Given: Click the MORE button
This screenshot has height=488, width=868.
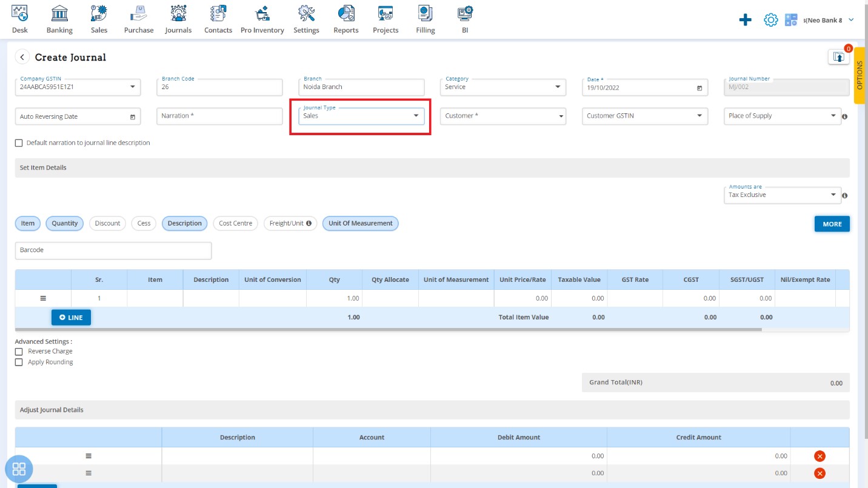Looking at the screenshot, I should point(832,224).
